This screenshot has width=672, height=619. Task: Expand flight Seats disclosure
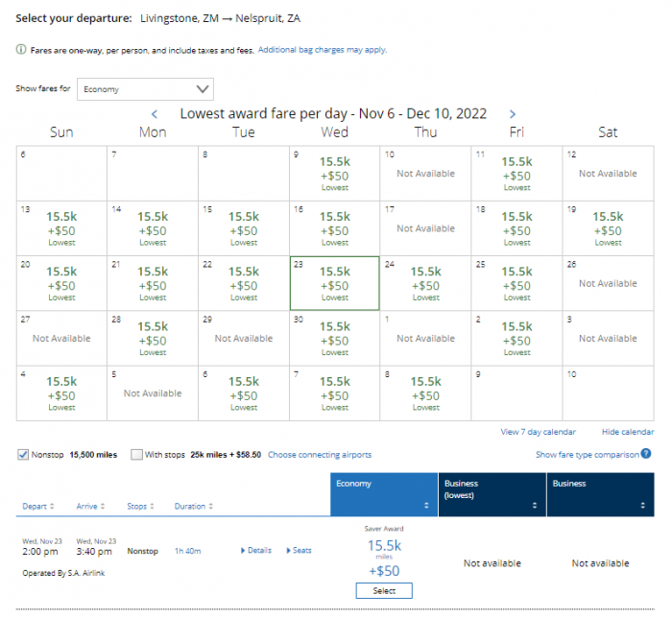tap(299, 551)
